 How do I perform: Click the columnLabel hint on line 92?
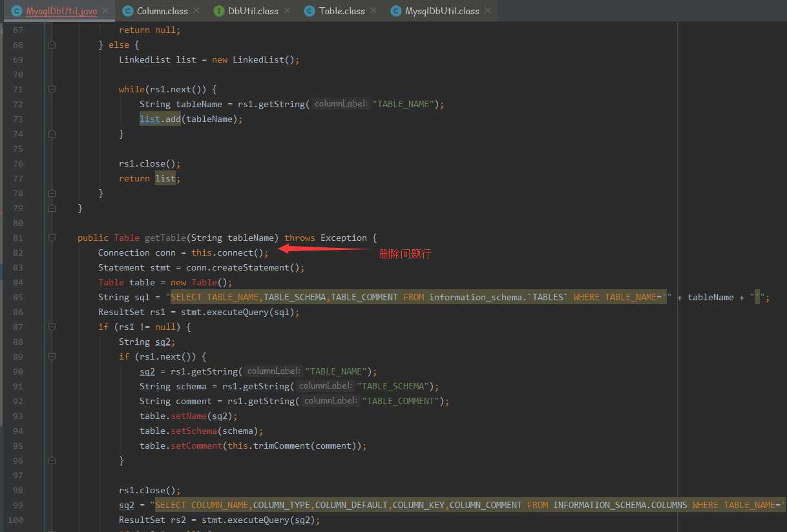[331, 401]
